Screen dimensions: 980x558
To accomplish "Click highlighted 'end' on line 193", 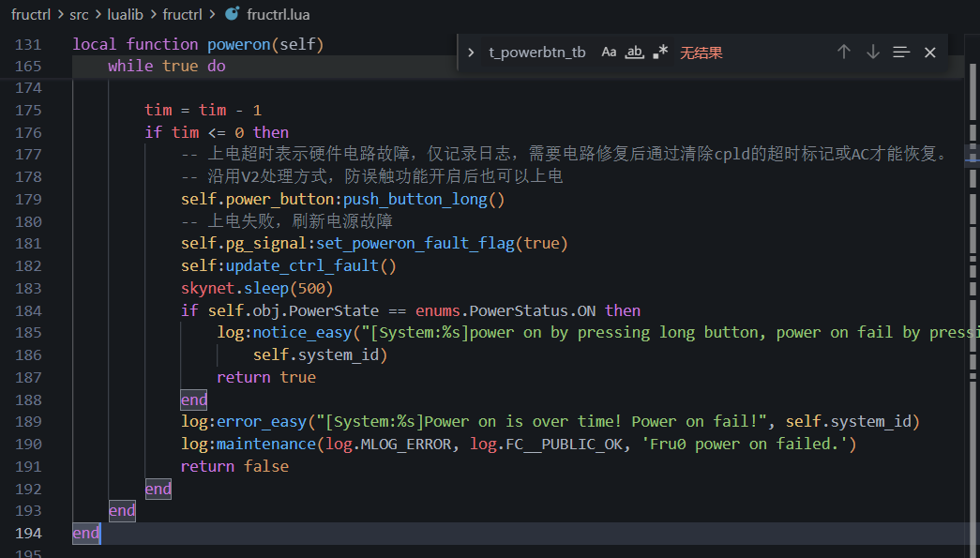I will [x=122, y=511].
